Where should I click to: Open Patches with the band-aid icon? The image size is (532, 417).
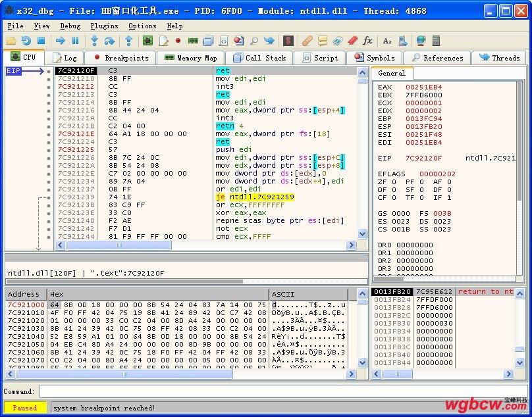[307, 41]
